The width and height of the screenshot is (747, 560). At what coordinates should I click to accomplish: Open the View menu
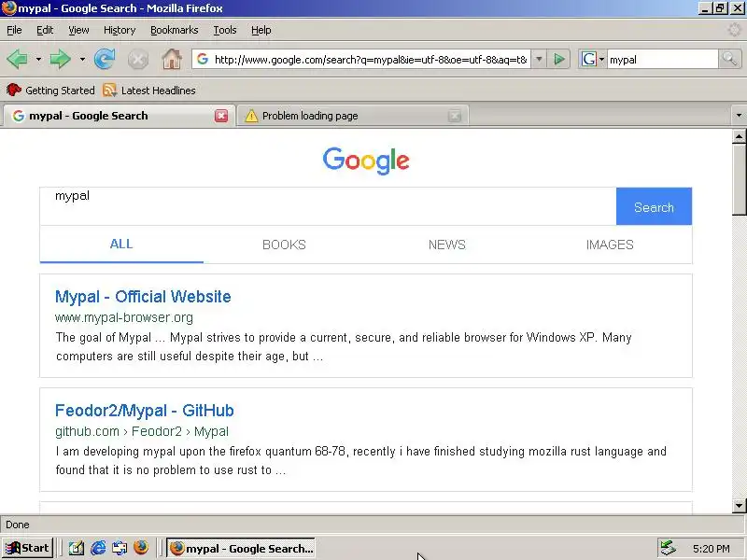pos(78,30)
